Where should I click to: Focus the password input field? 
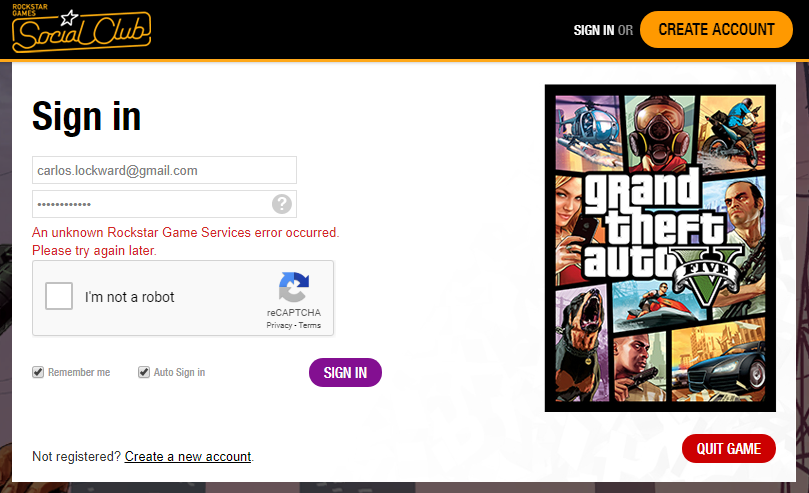164,204
